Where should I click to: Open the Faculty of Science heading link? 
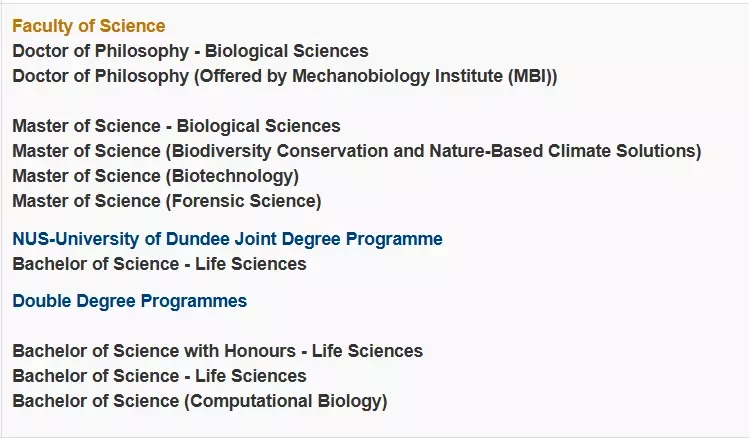tap(89, 26)
